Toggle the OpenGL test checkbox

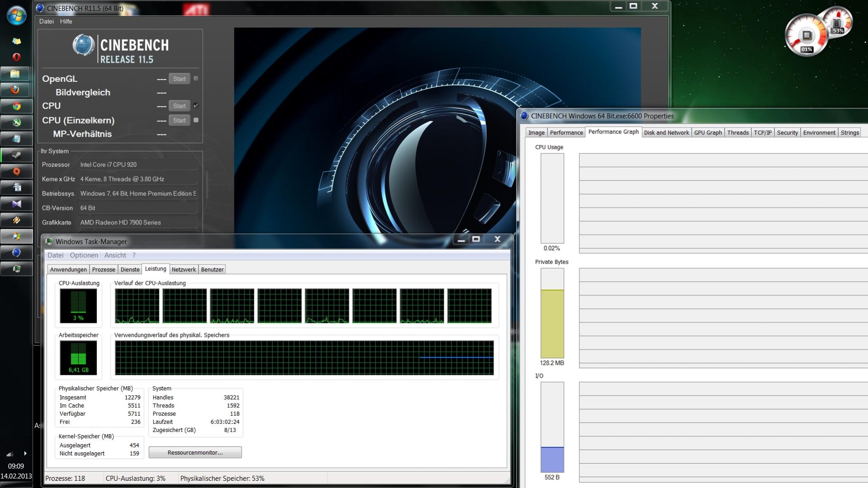(x=196, y=78)
